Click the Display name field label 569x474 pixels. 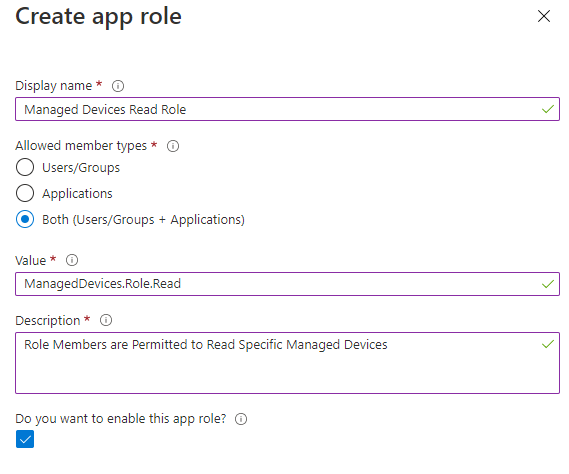(54, 86)
